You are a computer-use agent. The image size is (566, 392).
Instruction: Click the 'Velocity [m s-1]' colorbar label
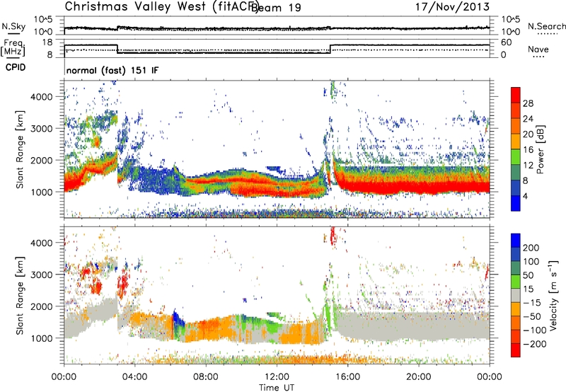553,295
